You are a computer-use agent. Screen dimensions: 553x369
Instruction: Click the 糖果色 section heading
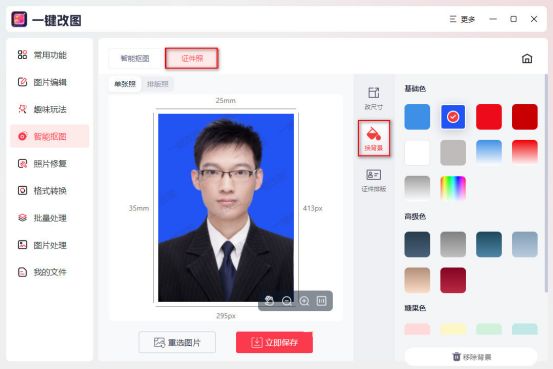(415, 308)
